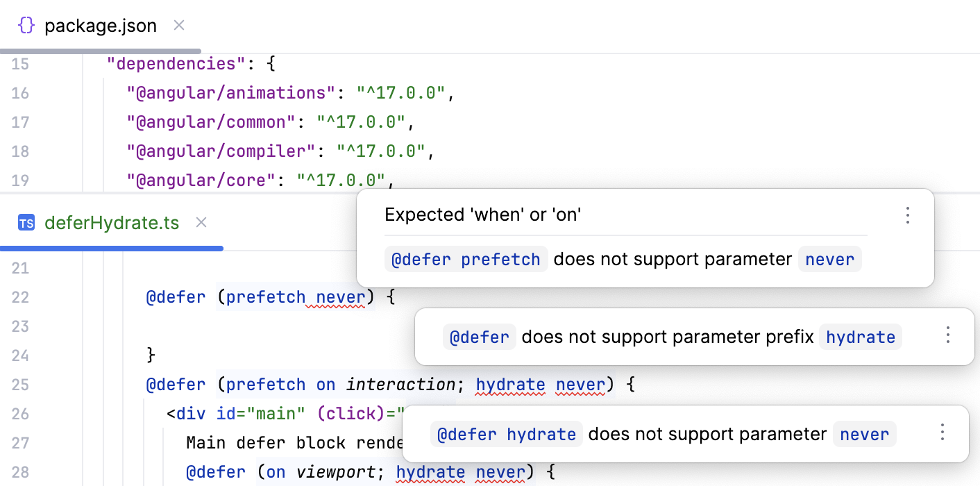The width and height of the screenshot is (980, 486).
Task: Open the kebab menu on the 'Expected when or on' popup
Action: click(908, 215)
